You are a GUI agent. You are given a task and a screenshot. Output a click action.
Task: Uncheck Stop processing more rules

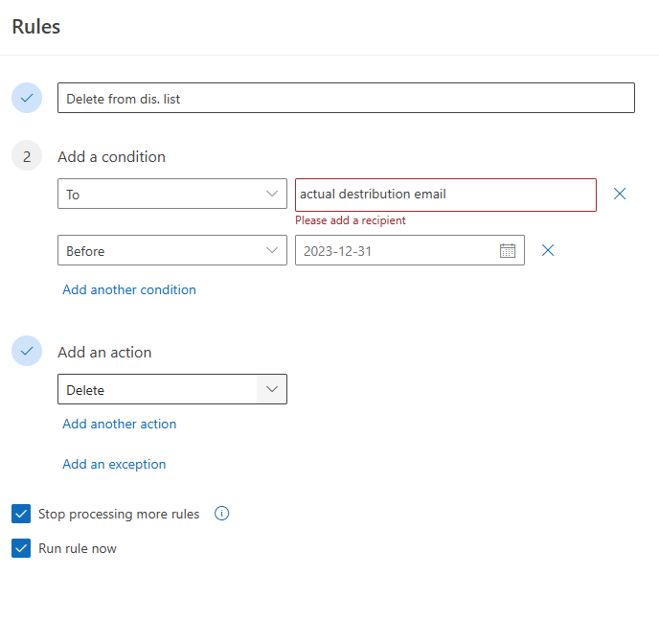point(21,514)
